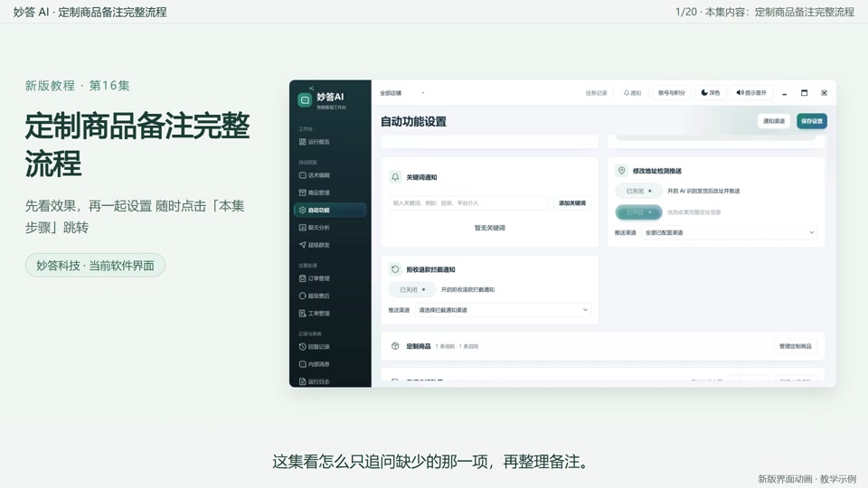Open 请选择拦截通知渠道 dropdown
Image resolution: width=868 pixels, height=488 pixels.
(503, 310)
